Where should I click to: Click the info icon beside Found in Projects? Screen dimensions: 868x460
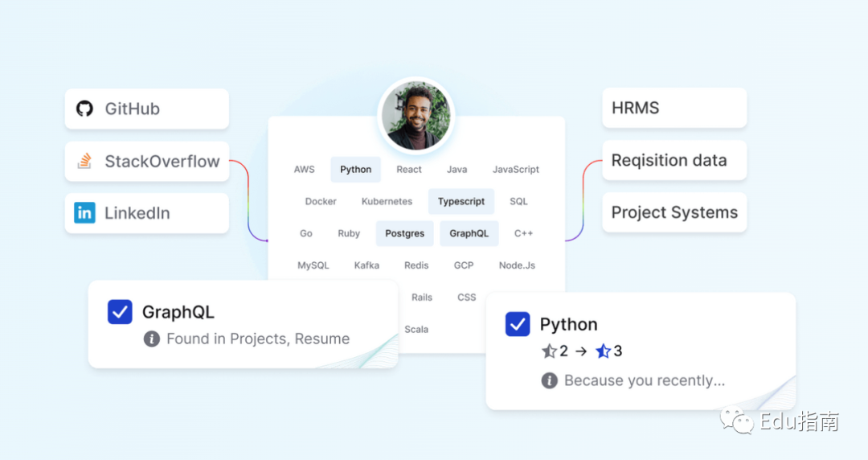pos(152,339)
